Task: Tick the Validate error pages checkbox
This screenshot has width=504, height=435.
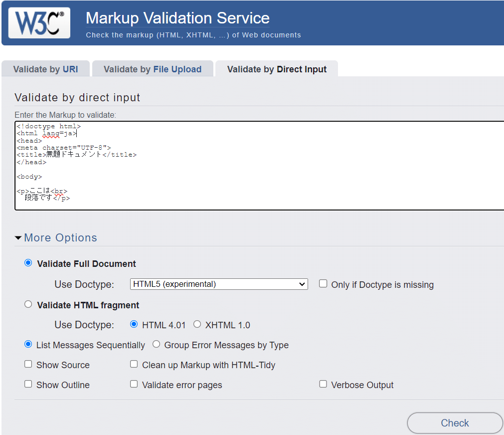Action: (x=134, y=384)
